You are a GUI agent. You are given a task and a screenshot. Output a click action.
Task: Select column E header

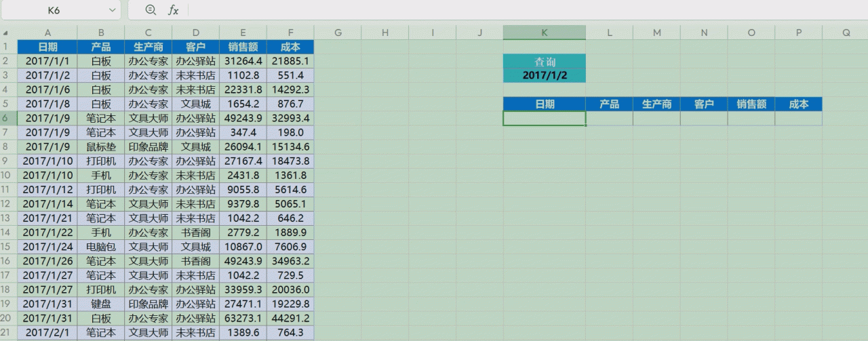pyautogui.click(x=243, y=33)
